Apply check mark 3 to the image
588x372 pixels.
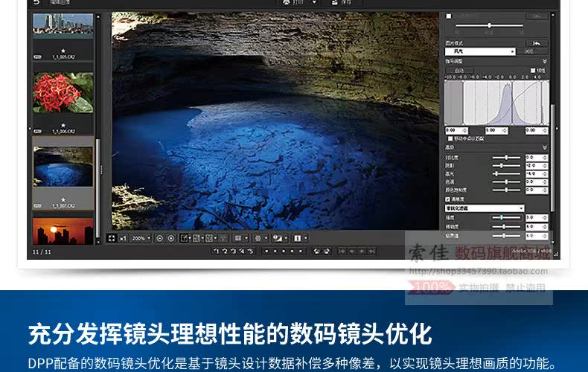[x=233, y=251]
